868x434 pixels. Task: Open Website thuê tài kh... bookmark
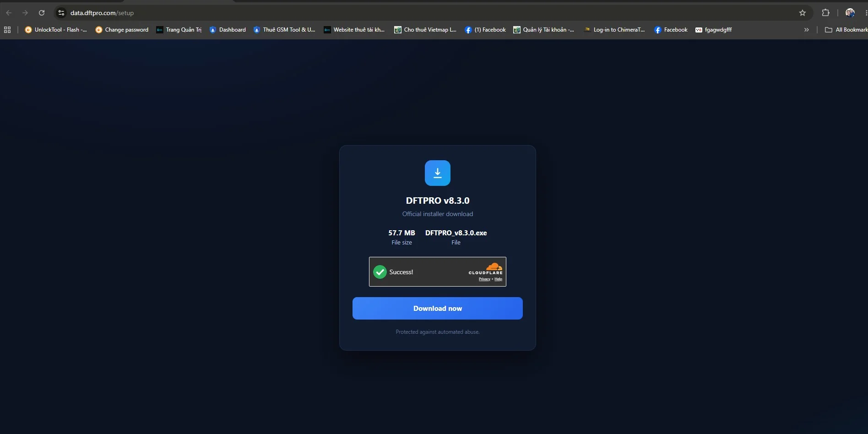pyautogui.click(x=354, y=30)
